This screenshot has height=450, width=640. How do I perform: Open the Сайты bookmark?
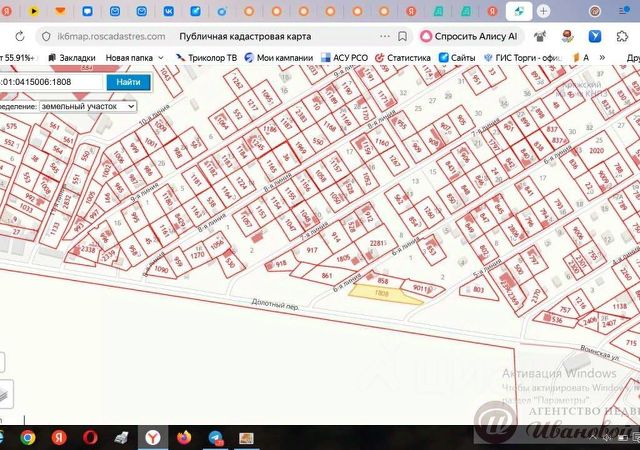click(x=457, y=58)
